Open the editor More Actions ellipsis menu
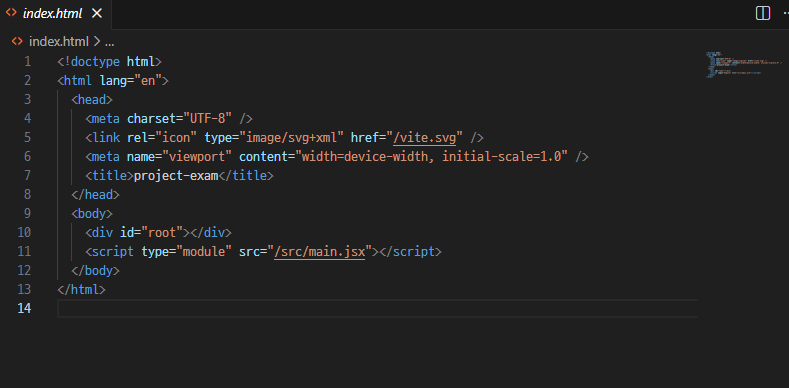This screenshot has width=789, height=388. point(785,14)
